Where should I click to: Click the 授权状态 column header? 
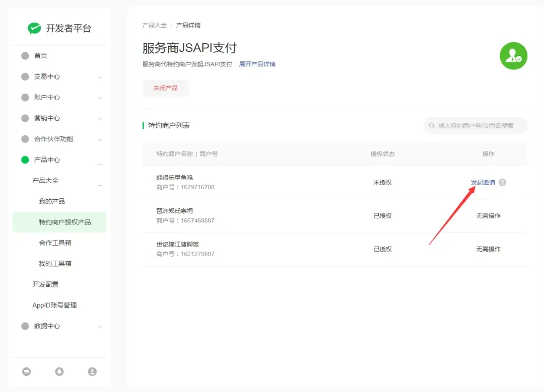click(x=383, y=154)
